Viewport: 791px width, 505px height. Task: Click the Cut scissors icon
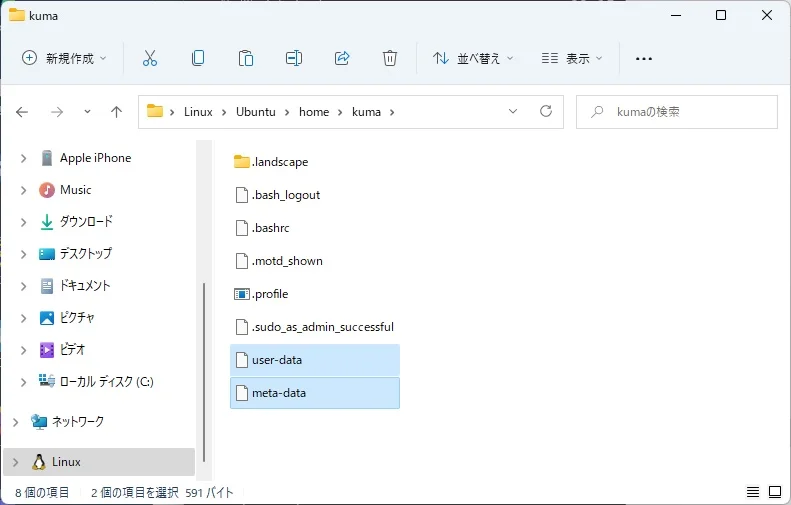pyautogui.click(x=150, y=58)
